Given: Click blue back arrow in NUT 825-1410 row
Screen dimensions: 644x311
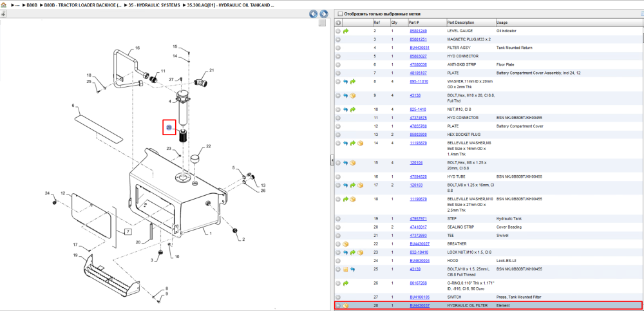Looking at the screenshot, I should tap(345, 109).
